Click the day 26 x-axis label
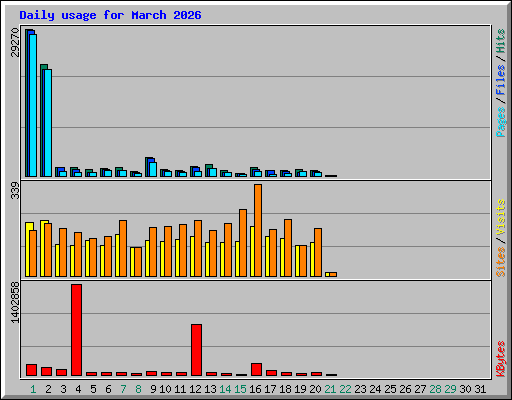This screenshot has width=512, height=400. coord(405,389)
